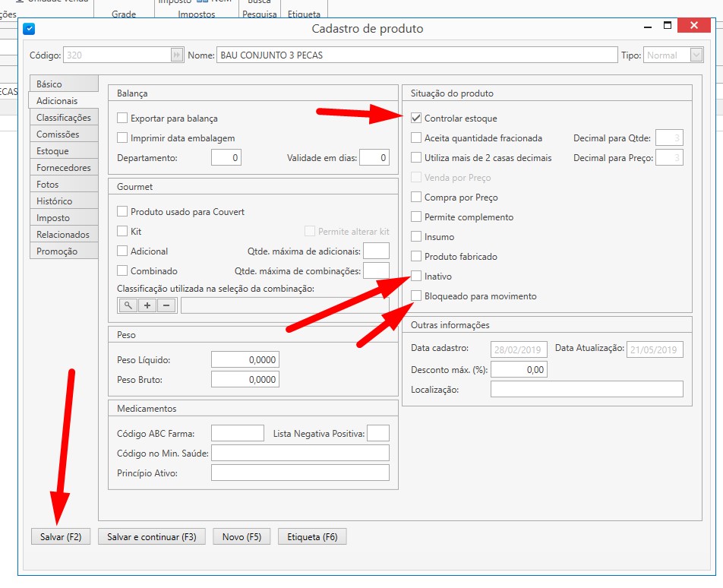Check Exportar para balança option
This screenshot has height=588, width=723.
pyautogui.click(x=122, y=119)
